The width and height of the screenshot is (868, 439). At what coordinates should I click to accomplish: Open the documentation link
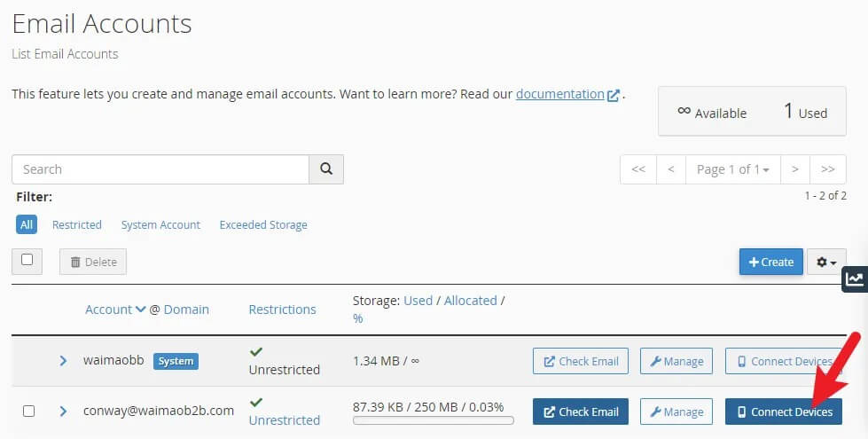[560, 94]
